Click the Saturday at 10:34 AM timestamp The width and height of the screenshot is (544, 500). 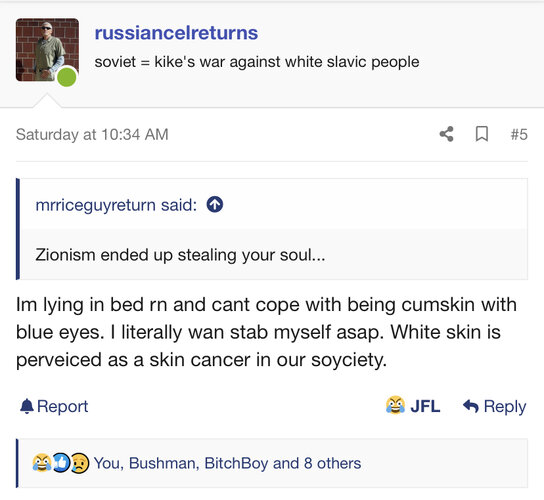(92, 135)
